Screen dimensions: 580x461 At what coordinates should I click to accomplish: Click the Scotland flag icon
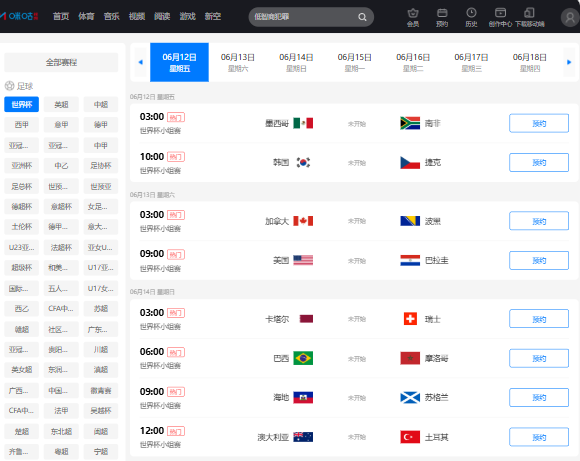[410, 397]
